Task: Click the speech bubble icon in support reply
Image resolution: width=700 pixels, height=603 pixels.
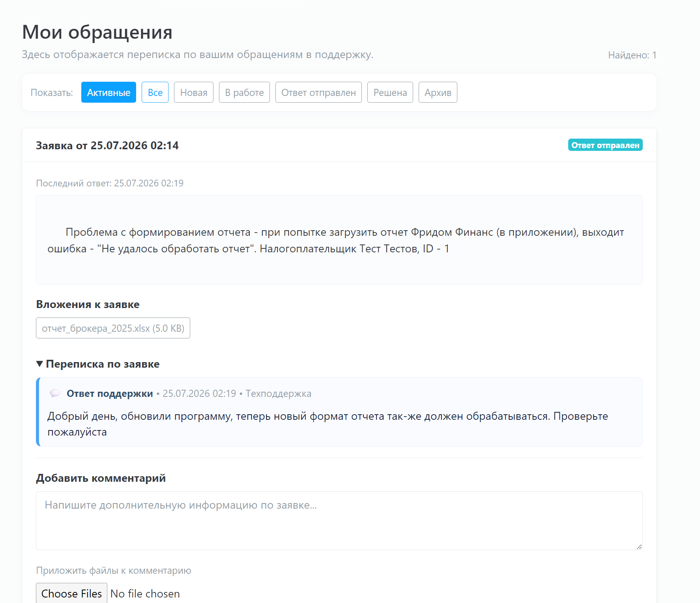Action: (55, 393)
